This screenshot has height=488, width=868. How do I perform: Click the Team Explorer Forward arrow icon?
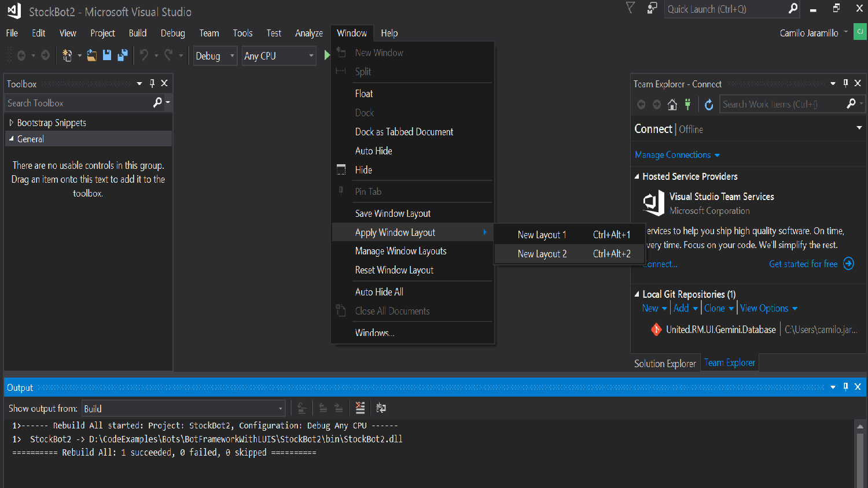tap(656, 104)
